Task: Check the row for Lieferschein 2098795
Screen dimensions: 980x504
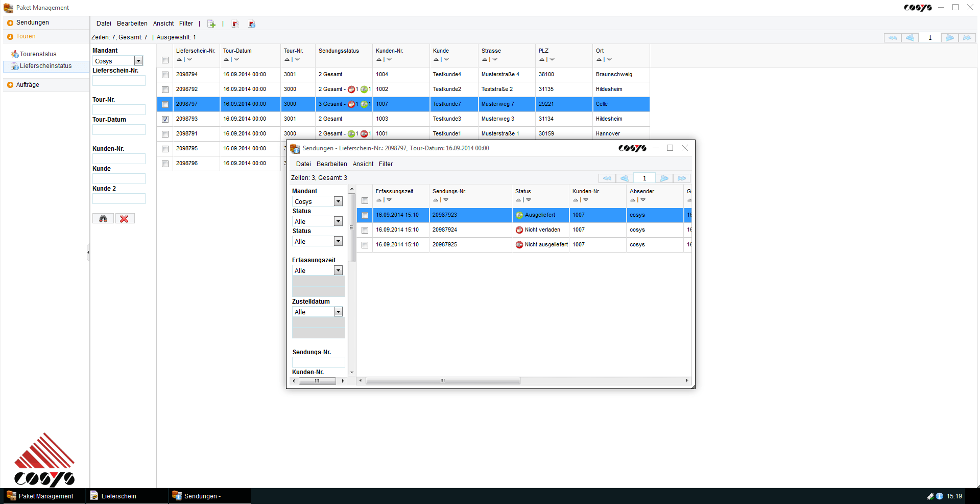Action: pos(165,149)
